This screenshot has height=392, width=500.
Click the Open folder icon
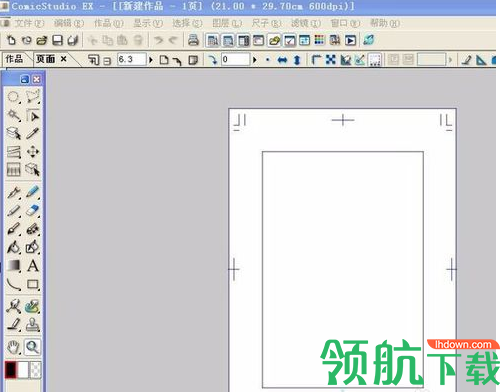pos(42,41)
